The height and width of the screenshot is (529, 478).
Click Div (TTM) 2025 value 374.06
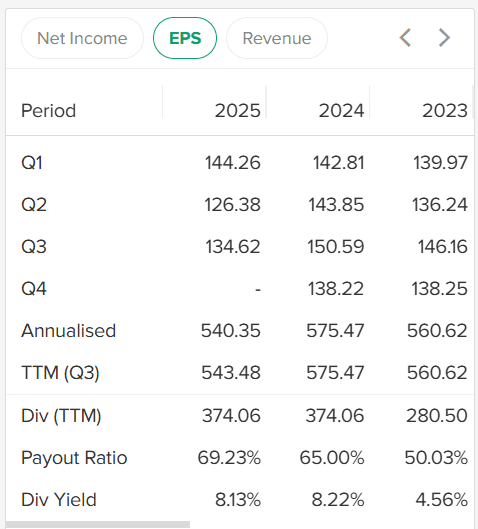click(x=231, y=415)
